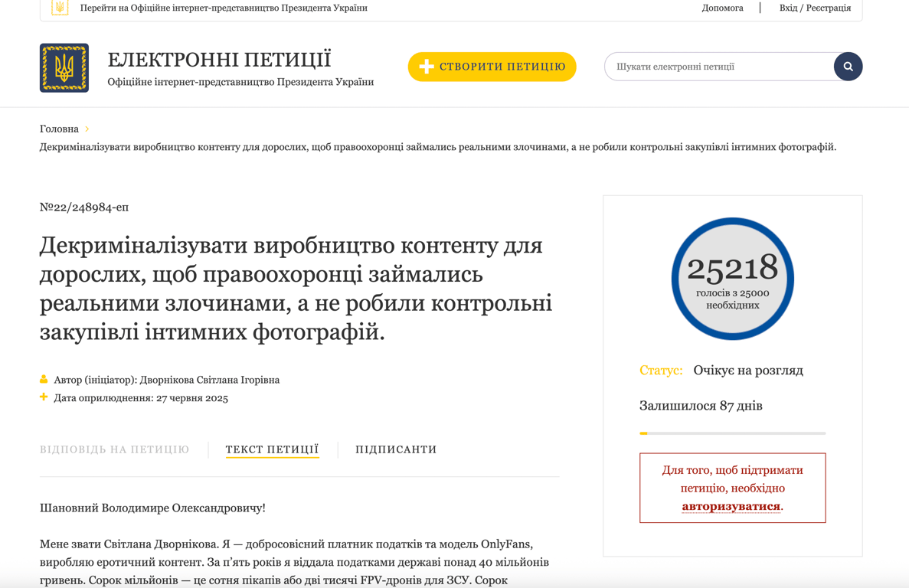Switch to the ПІДПИСАНТИ tab
Image resolution: width=909 pixels, height=588 pixels.
pos(396,449)
